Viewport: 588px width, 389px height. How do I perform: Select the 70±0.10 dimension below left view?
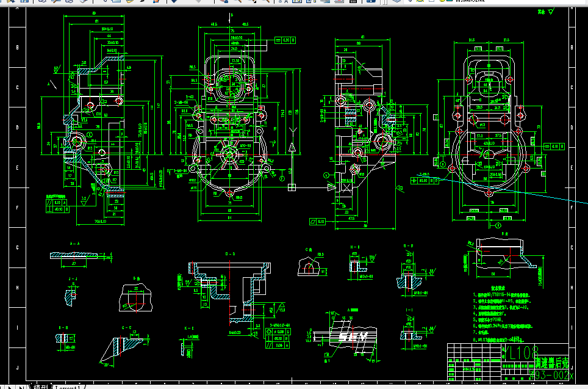[100, 222]
